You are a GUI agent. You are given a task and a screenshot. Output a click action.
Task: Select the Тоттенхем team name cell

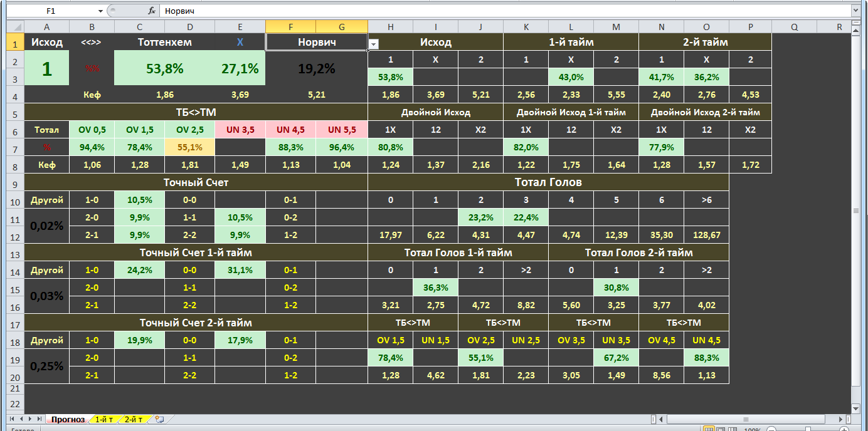coord(165,43)
